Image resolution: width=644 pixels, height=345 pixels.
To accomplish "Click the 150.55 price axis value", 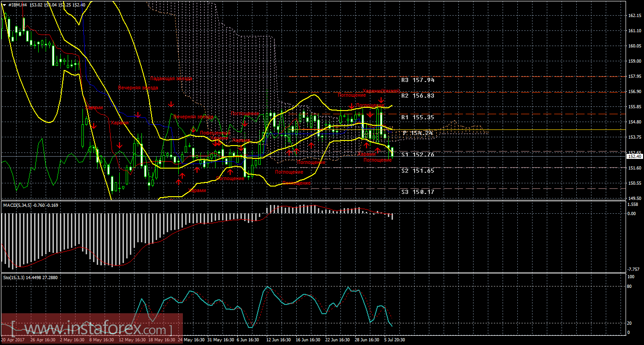I will pos(635,183).
